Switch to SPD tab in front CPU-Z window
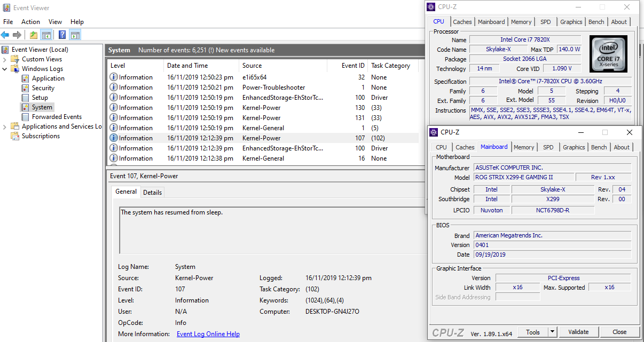Screen dimensions: 644x342 (x=548, y=147)
